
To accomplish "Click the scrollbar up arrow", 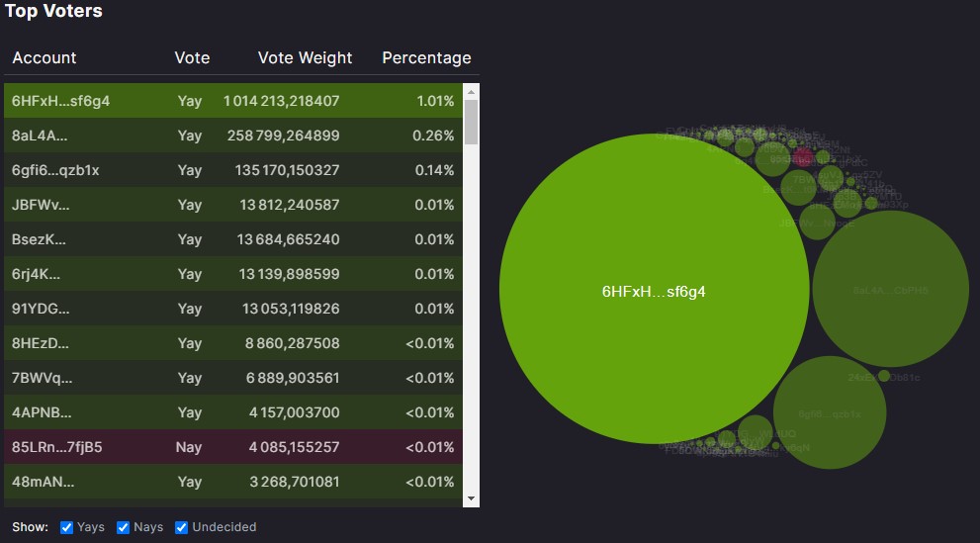I will [x=471, y=92].
